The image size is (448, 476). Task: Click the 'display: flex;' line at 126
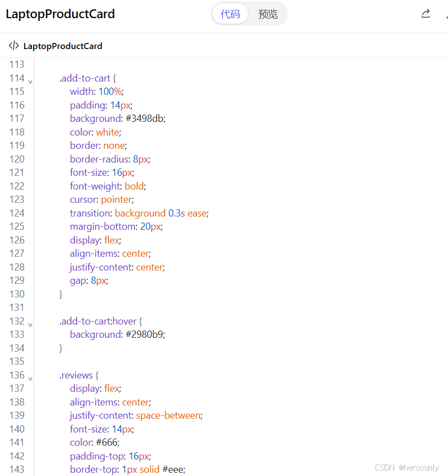(x=96, y=240)
